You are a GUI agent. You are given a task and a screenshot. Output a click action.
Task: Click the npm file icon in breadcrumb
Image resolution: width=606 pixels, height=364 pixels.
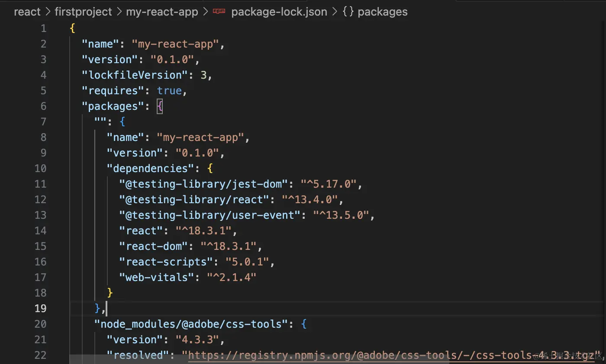[219, 12]
